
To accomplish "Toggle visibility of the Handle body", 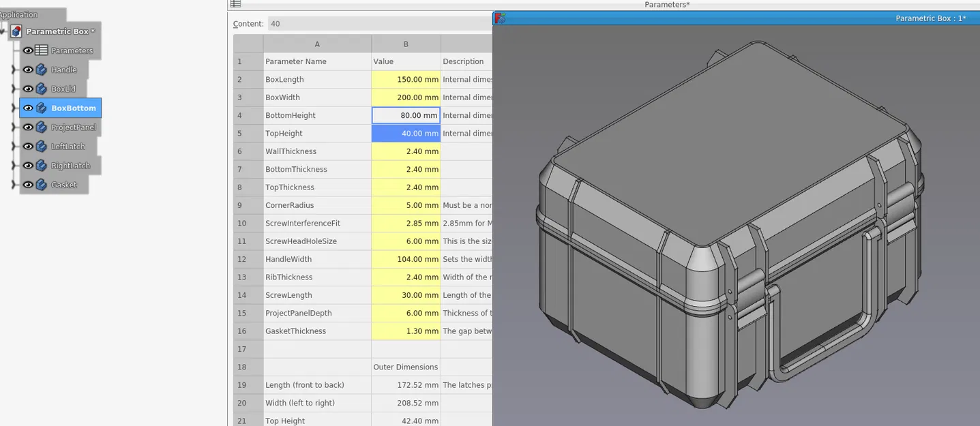I will coord(28,69).
